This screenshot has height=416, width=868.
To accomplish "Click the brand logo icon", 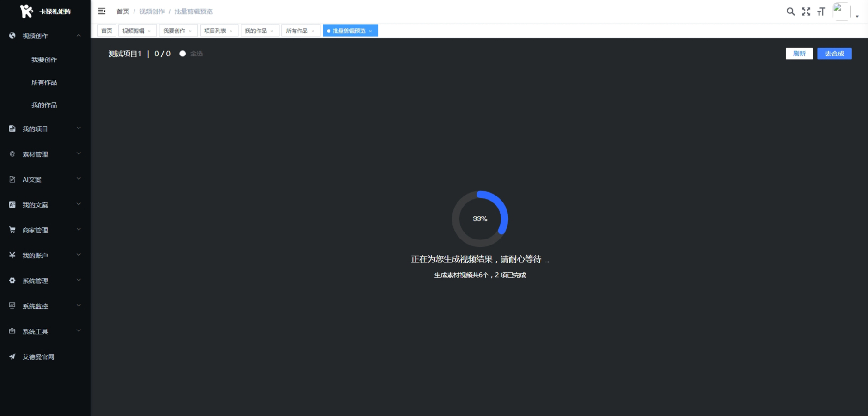I will [27, 11].
